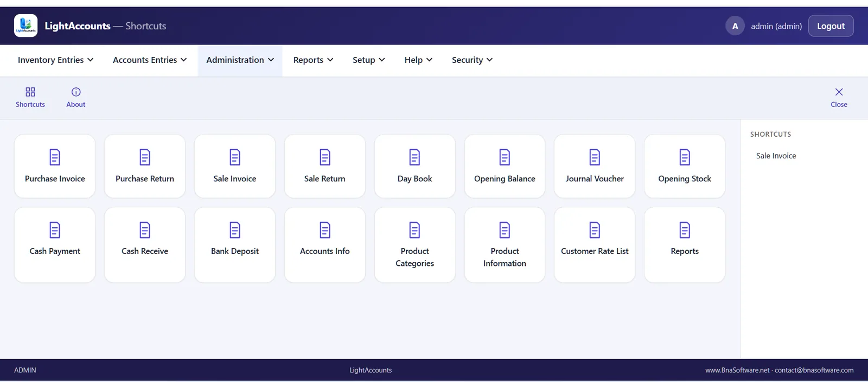Screen dimensions: 868x382
Task: Expand the Setup menu chevron
Action: [381, 60]
